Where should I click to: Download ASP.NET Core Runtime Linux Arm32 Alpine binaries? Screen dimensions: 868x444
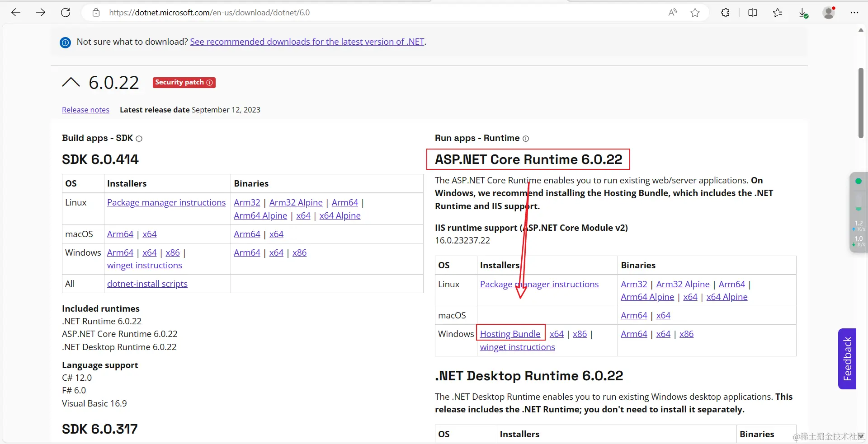[683, 284]
